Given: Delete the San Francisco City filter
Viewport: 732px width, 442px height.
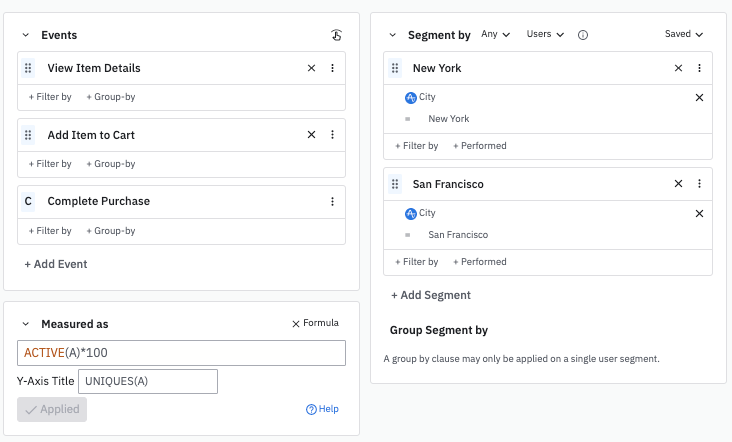Looking at the screenshot, I should click(699, 214).
